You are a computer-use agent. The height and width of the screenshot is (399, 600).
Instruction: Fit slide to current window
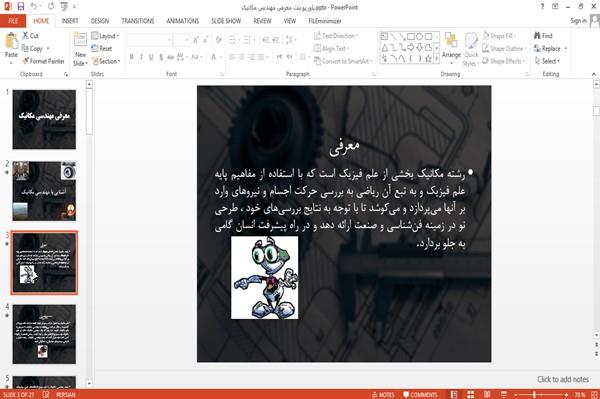594,394
